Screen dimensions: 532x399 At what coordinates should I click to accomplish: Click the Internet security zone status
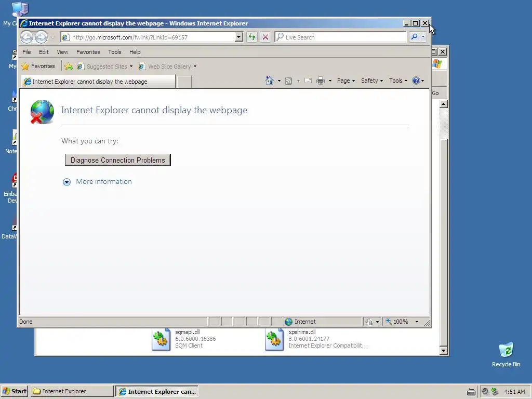322,322
